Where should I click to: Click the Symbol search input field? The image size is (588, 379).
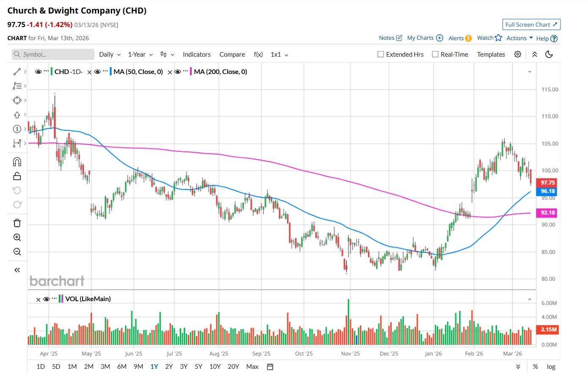53,55
